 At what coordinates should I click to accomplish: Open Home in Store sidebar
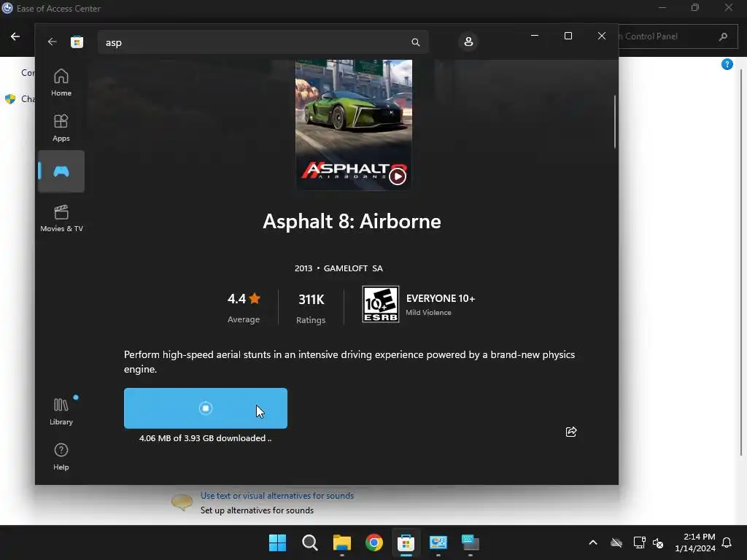tap(61, 82)
